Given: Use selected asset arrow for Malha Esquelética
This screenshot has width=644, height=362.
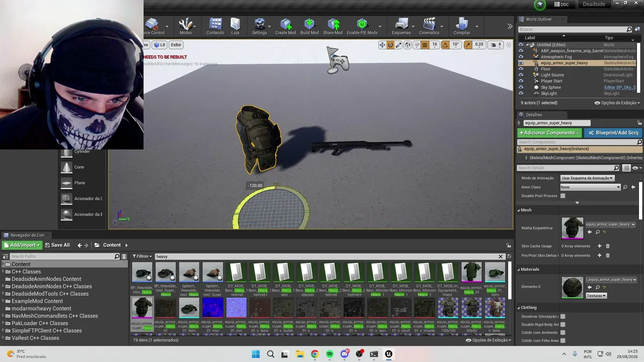Looking at the screenshot, I should pos(590,232).
